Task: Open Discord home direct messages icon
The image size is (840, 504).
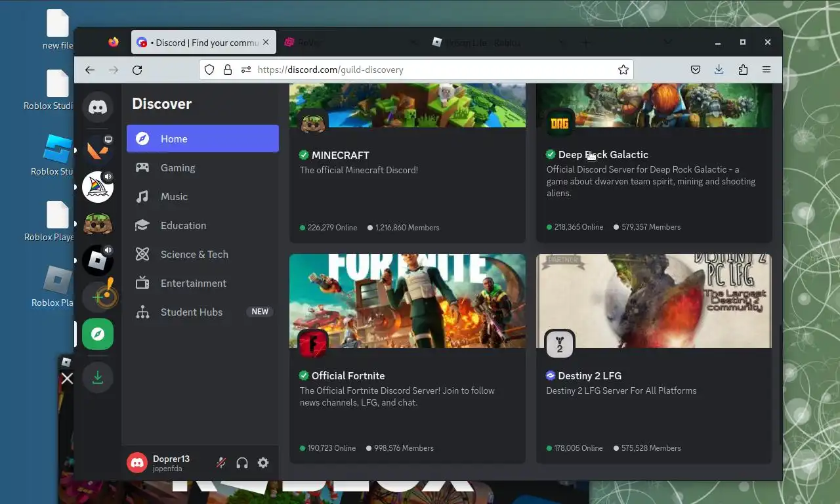Action: tap(98, 107)
